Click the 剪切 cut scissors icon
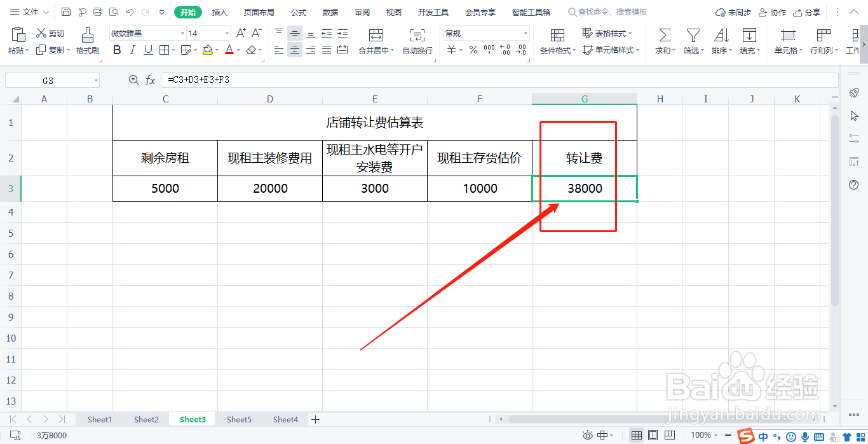This screenshot has width=868, height=444. (x=41, y=34)
